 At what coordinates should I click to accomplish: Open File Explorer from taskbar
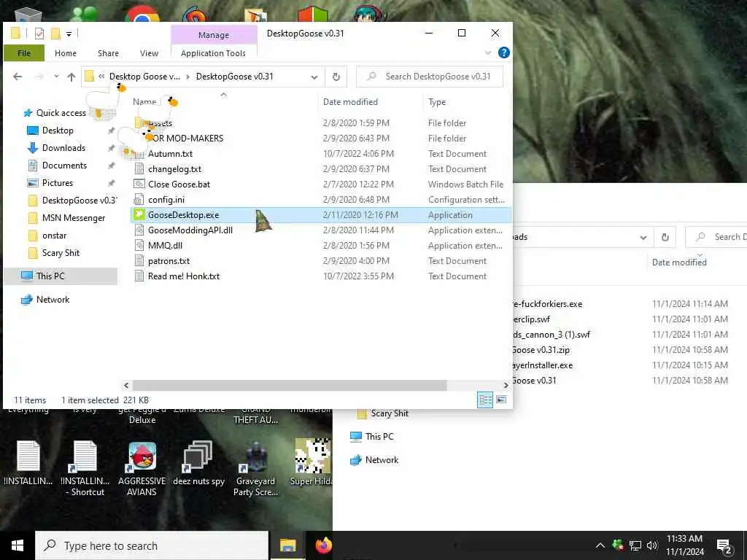[287, 545]
